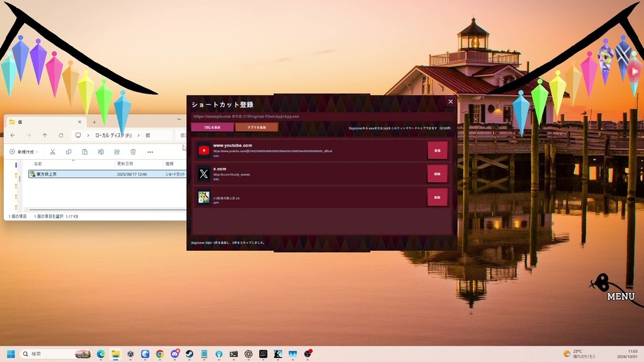Image resolution: width=644 pixels, height=362 pixels.
Task: Open the XP-Pen app from the taskbar
Action: 264,354
